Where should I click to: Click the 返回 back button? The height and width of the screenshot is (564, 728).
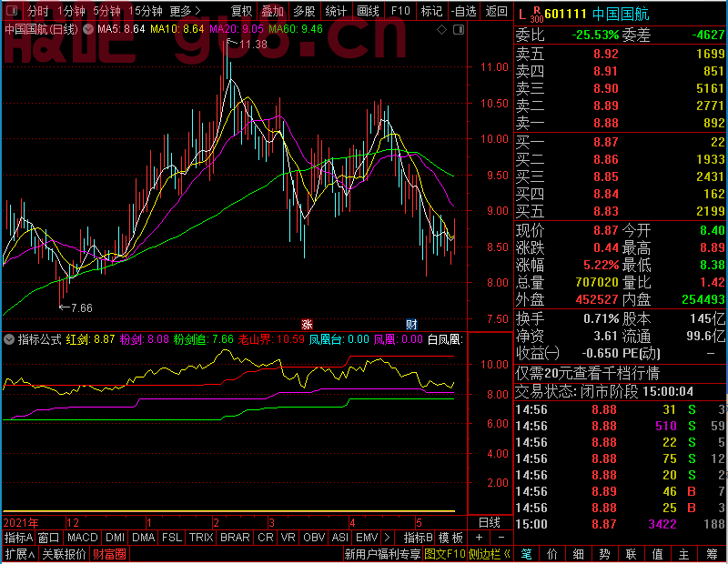pos(496,11)
